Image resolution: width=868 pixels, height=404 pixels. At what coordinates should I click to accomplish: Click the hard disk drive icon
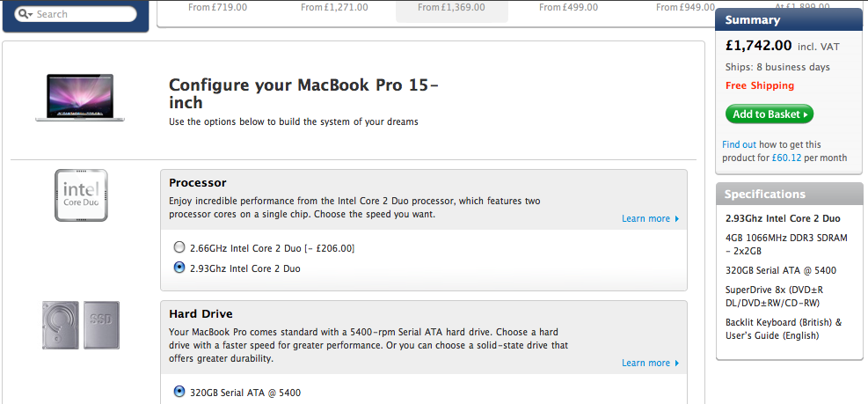click(61, 326)
